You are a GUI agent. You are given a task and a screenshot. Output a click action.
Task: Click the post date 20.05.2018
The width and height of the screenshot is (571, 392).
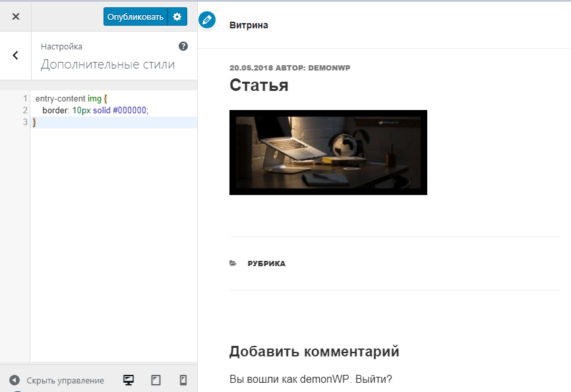tap(251, 68)
